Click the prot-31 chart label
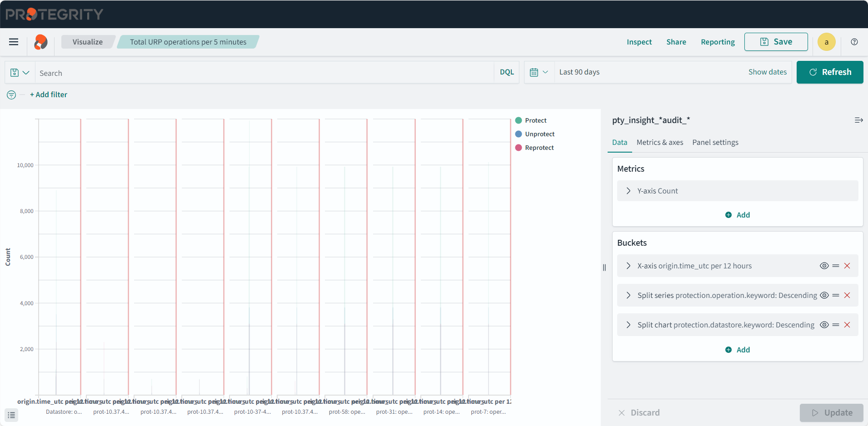The width and height of the screenshot is (868, 426). point(394,412)
